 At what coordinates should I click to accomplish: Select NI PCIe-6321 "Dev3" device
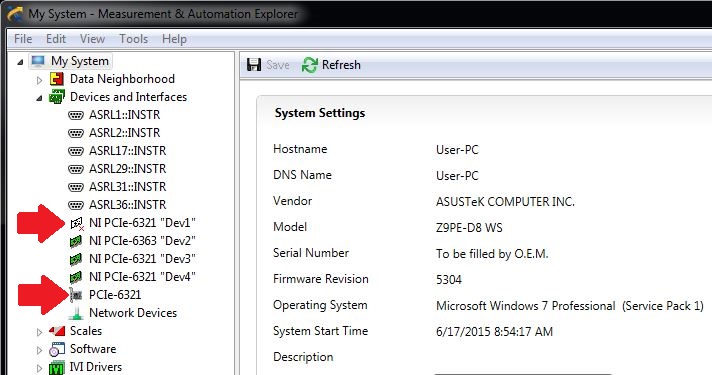pyautogui.click(x=142, y=259)
